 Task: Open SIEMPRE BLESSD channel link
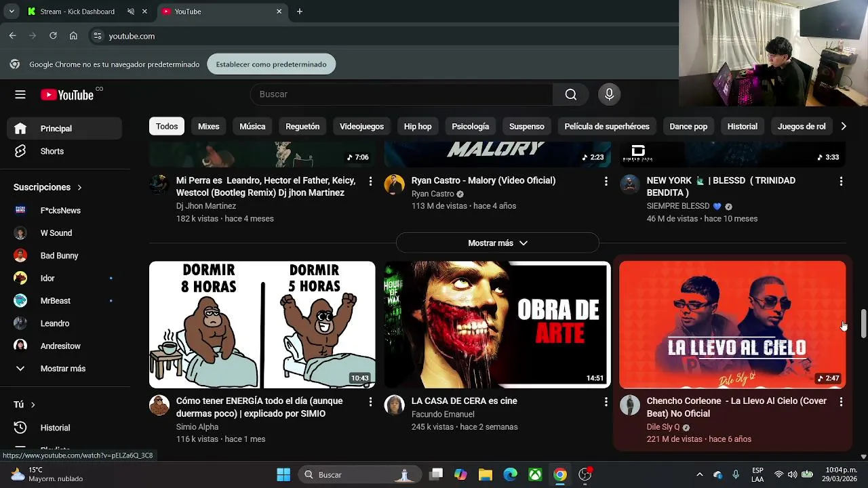[679, 206]
